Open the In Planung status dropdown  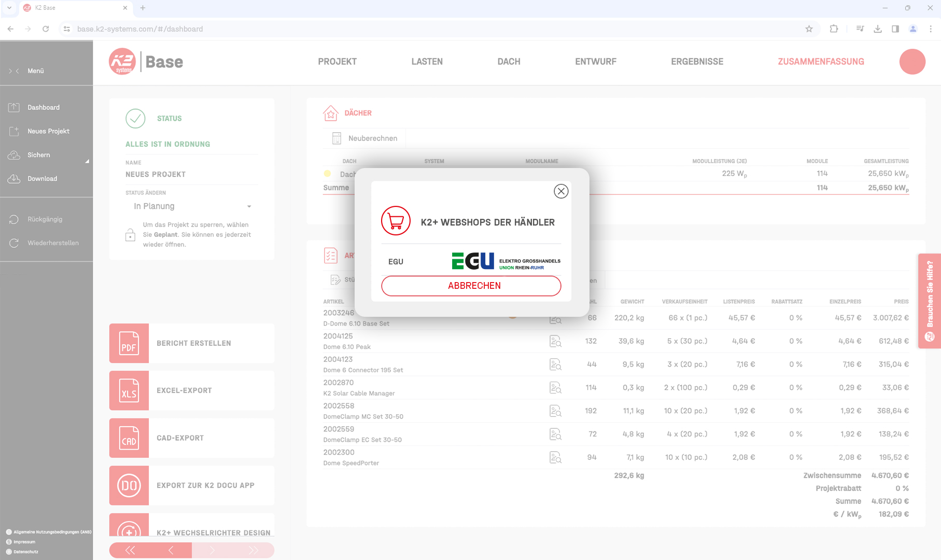(x=191, y=206)
